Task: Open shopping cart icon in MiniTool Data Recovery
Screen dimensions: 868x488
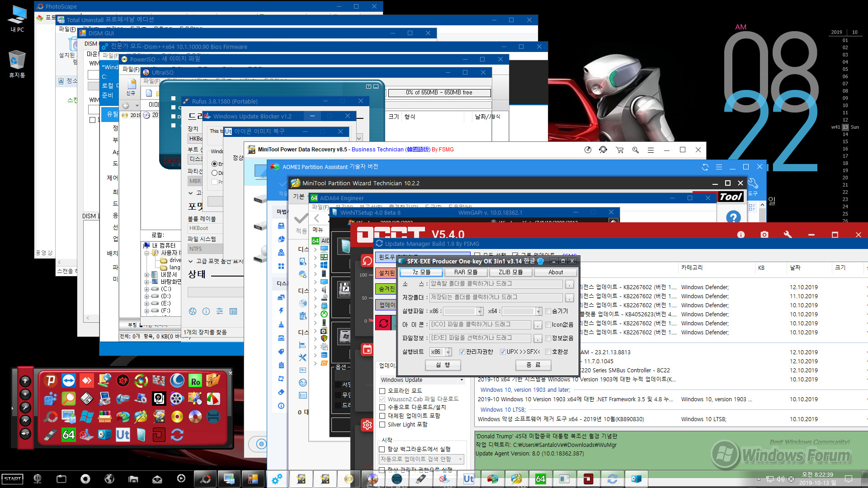Action: [x=619, y=150]
